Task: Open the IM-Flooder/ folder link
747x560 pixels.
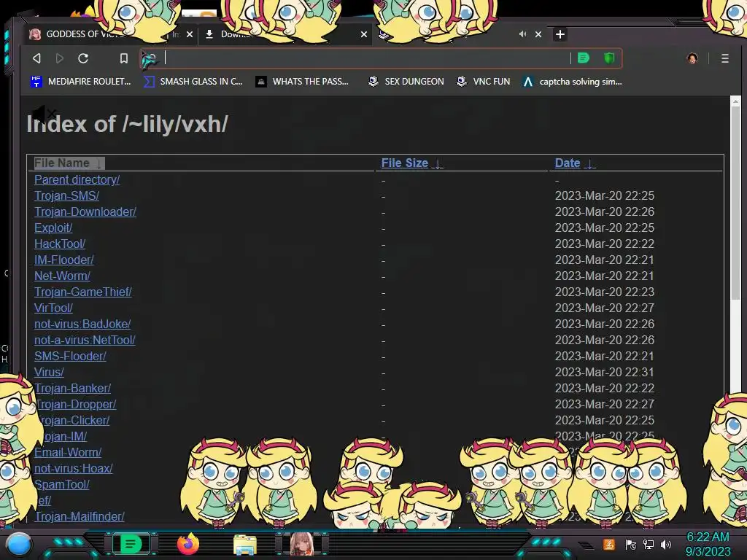Action: click(64, 260)
